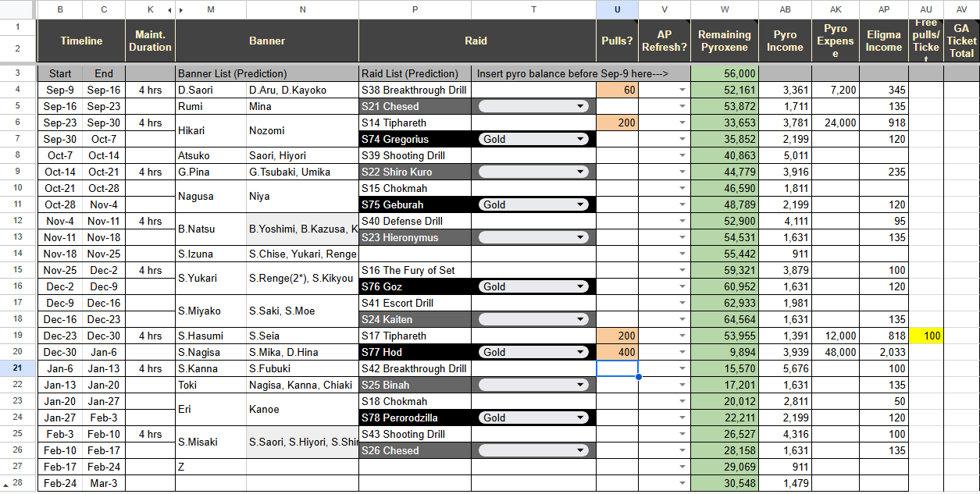
Task: Select the row 15 header
Action: pyautogui.click(x=17, y=270)
